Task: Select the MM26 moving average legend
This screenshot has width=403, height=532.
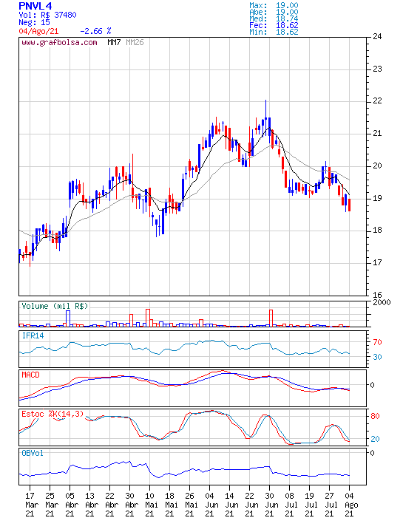Action: pyautogui.click(x=135, y=42)
